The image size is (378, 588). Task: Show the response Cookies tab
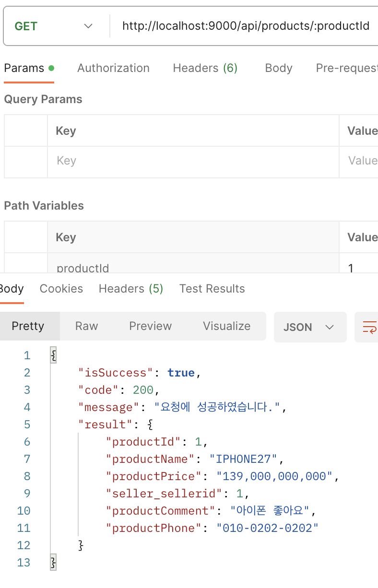tap(61, 289)
